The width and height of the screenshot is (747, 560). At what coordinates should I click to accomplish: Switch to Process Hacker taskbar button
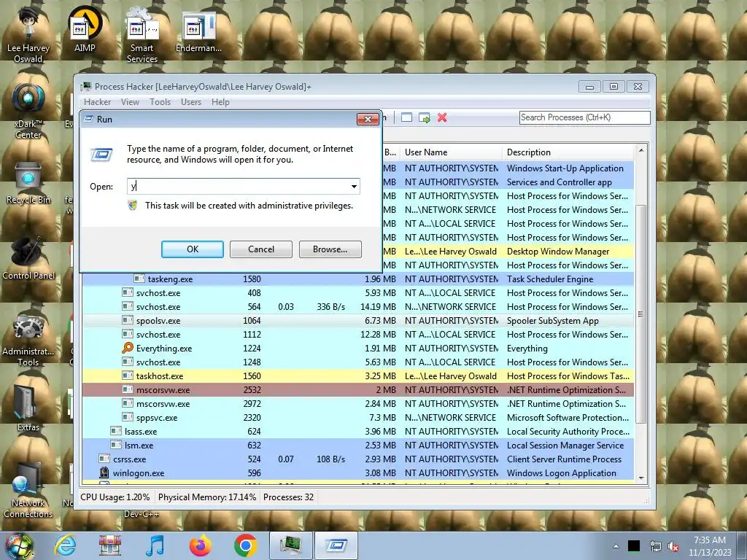coord(290,545)
